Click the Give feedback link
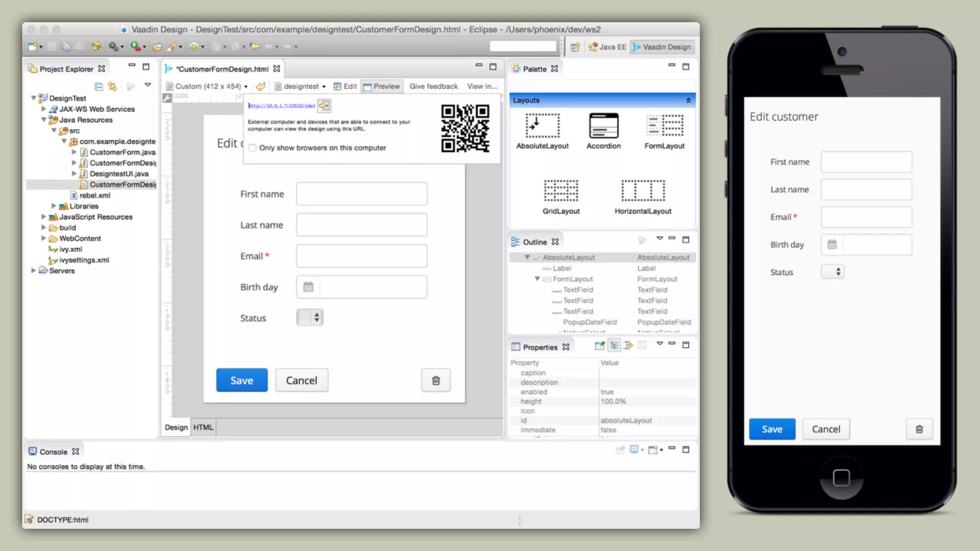 pos(434,86)
